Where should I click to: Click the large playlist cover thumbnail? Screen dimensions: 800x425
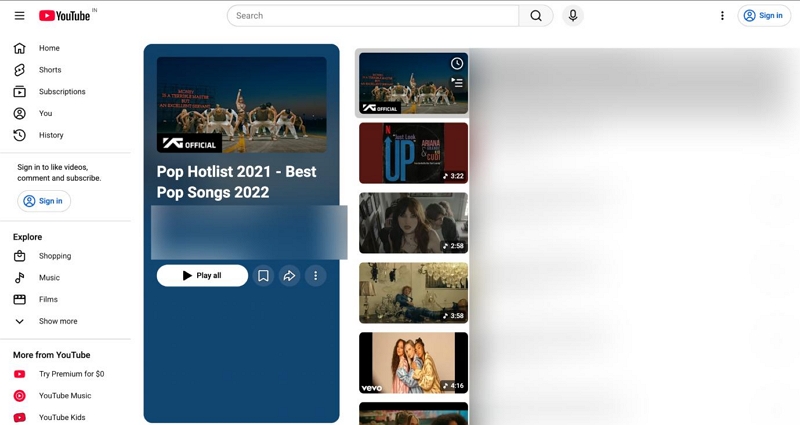pyautogui.click(x=242, y=105)
